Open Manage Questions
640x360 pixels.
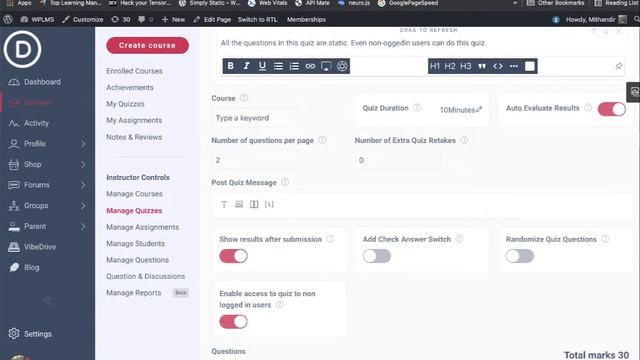(137, 260)
